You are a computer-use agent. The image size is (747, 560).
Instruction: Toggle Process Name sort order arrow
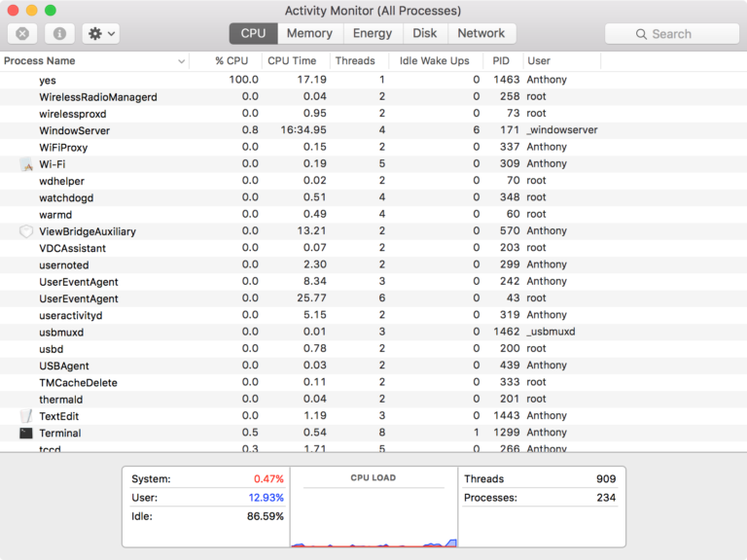point(181,61)
